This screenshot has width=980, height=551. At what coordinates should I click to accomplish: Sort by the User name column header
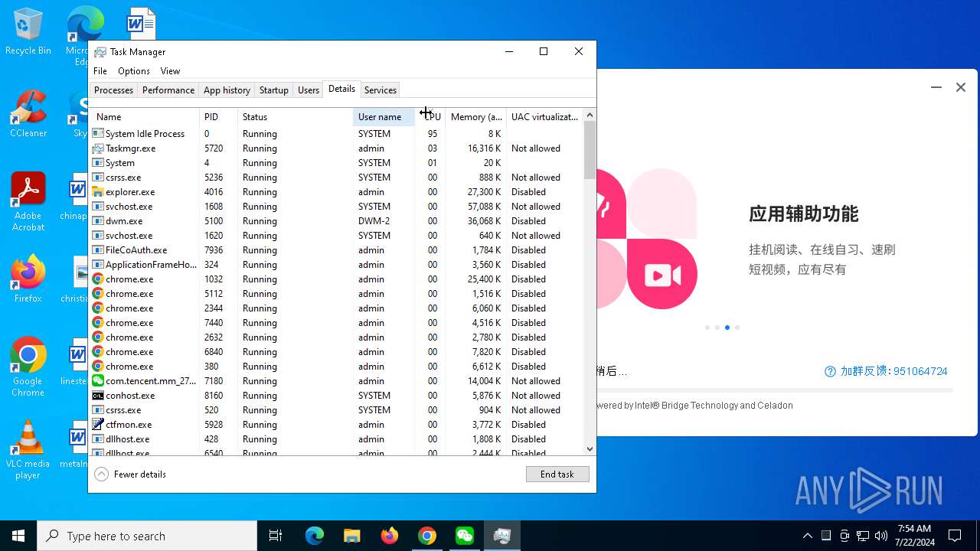coord(384,117)
